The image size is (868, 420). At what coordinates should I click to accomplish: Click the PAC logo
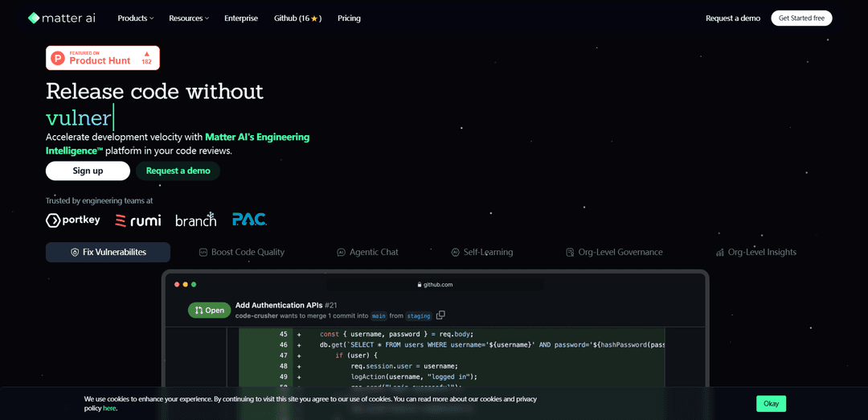[250, 220]
